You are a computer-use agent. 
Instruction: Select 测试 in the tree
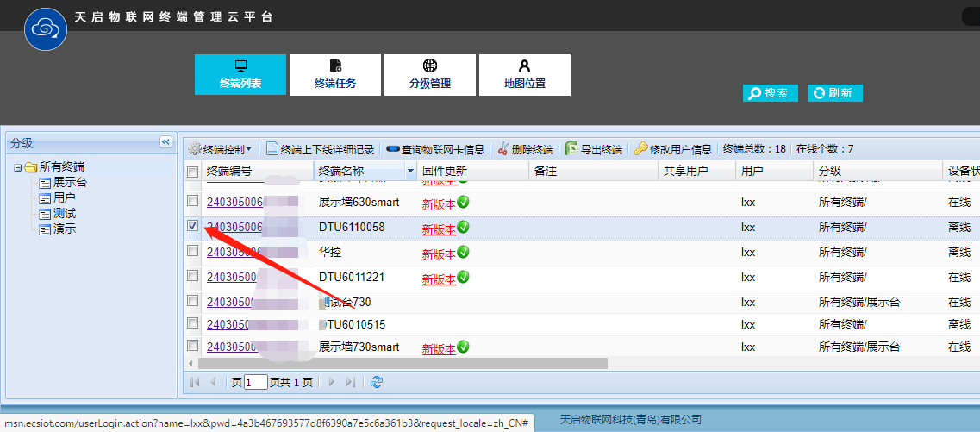[64, 214]
